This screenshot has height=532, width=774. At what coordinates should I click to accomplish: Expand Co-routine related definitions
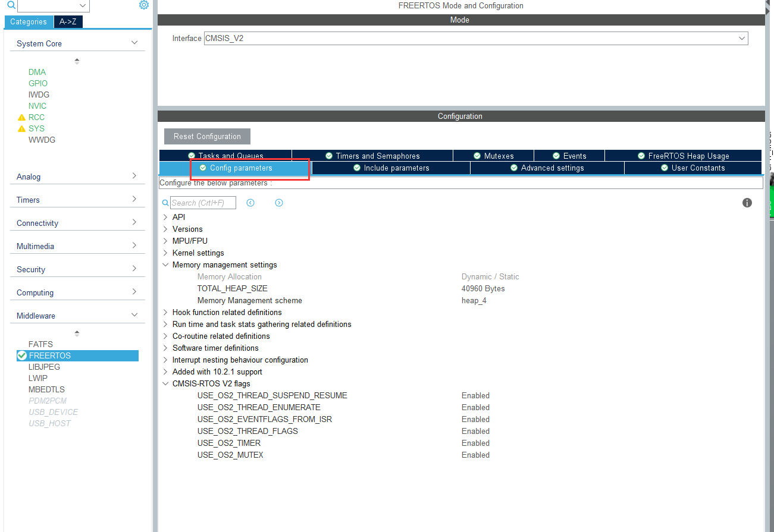[x=165, y=336]
